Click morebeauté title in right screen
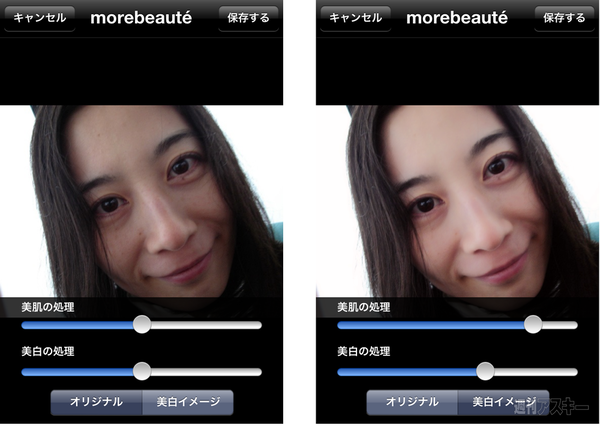The width and height of the screenshot is (600, 426). [457, 18]
